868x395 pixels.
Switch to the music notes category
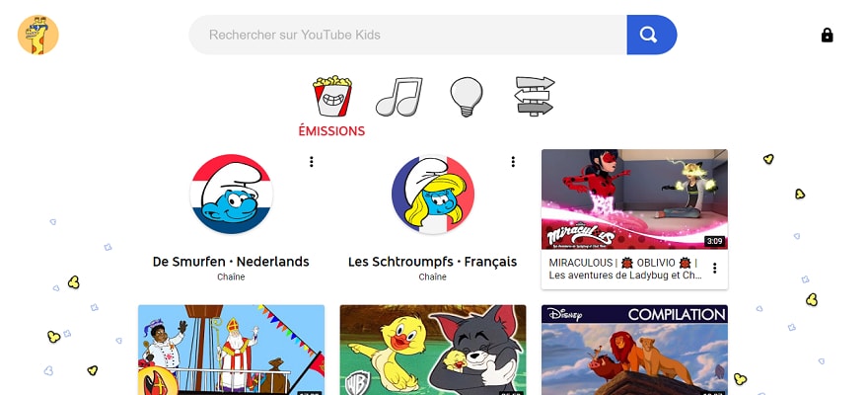[398, 97]
